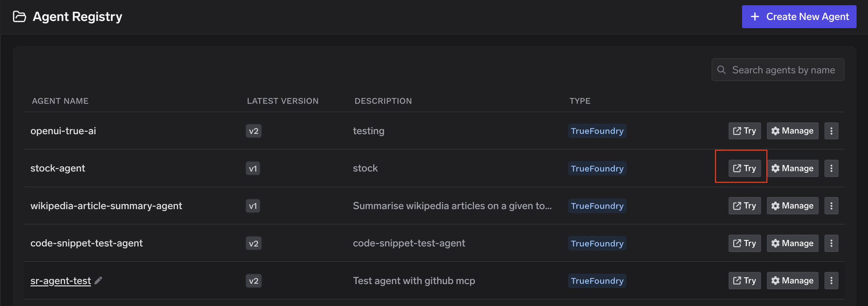Click the folder icon beside Agent Registry

[x=20, y=16]
